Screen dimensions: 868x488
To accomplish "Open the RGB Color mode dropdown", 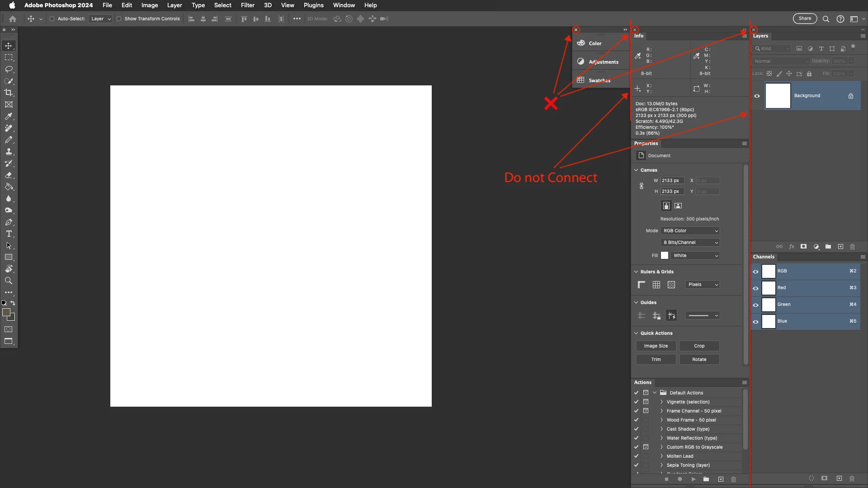I will click(690, 230).
